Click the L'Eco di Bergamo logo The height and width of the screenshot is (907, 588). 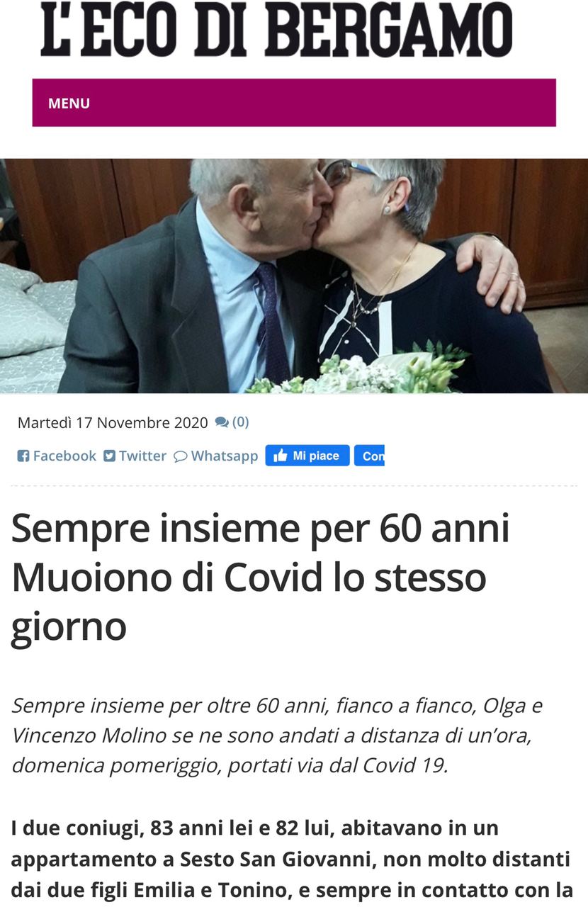click(x=276, y=30)
